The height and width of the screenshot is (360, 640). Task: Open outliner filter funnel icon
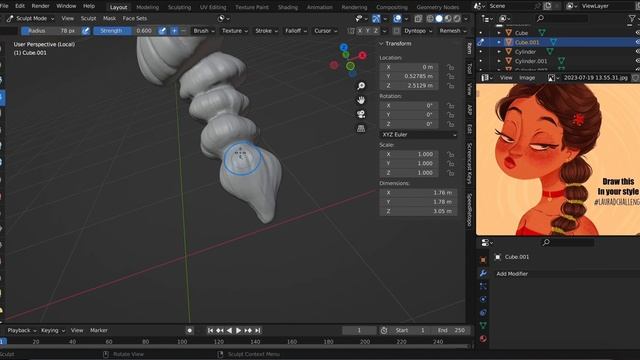click(x=633, y=18)
